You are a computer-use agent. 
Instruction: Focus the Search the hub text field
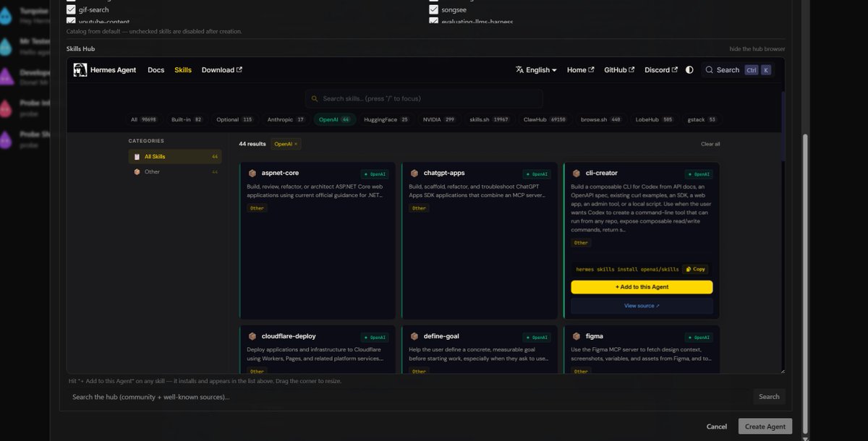(409, 397)
